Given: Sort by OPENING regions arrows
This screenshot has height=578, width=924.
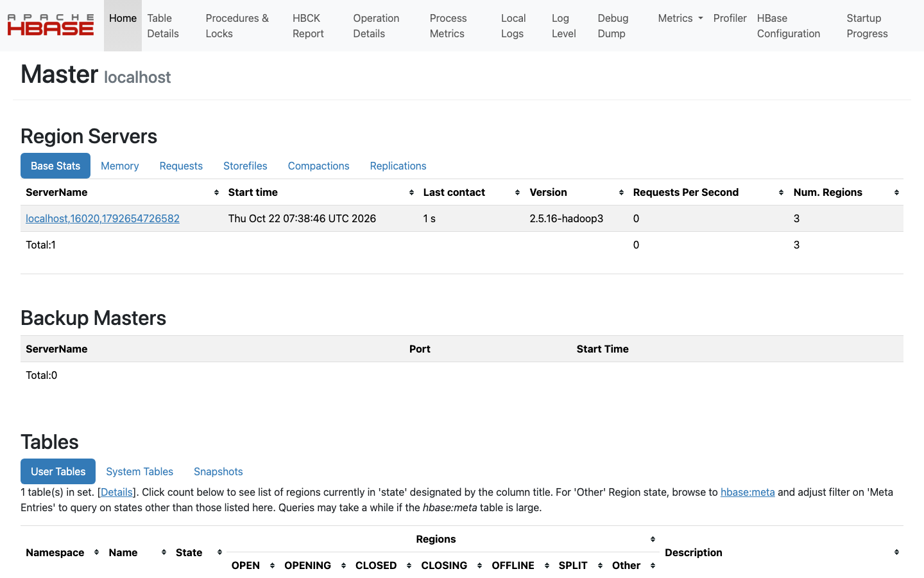Looking at the screenshot, I should point(343,566).
